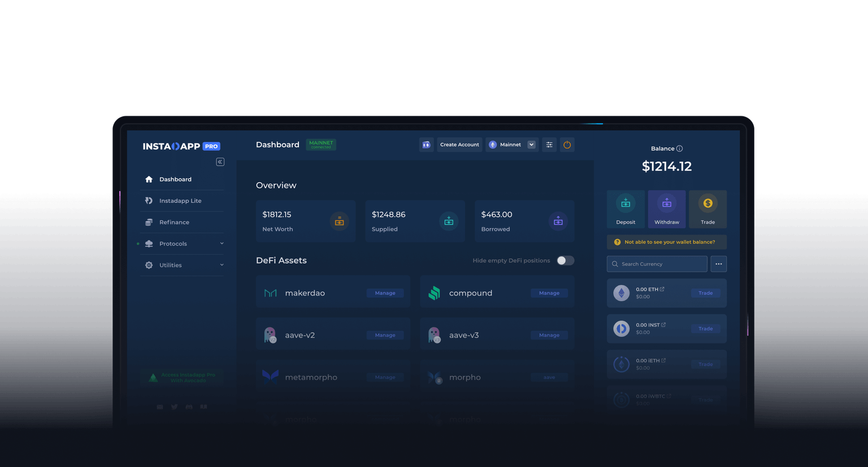This screenshot has height=467, width=868.
Task: Manage the aave-v3 position
Action: pyautogui.click(x=549, y=335)
